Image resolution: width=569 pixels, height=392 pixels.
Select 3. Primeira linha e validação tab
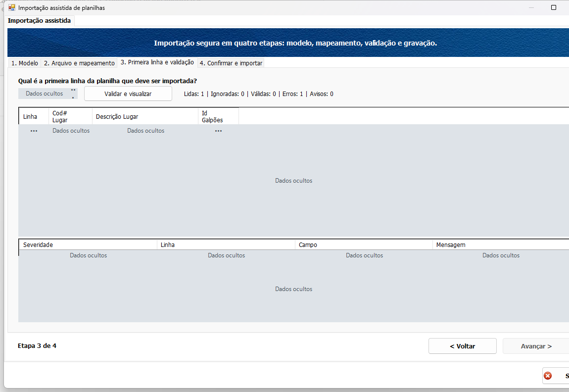[x=157, y=62]
